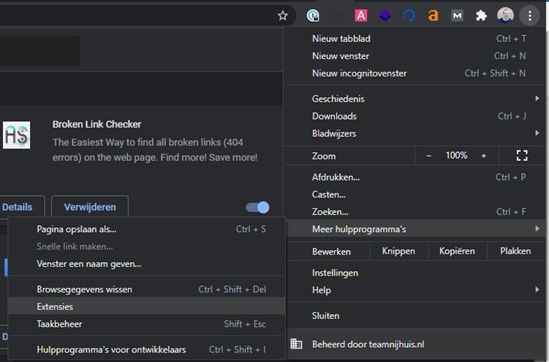Viewport: 549px width, 362px height.
Task: Expand the Help submenu arrow
Action: pyautogui.click(x=537, y=290)
